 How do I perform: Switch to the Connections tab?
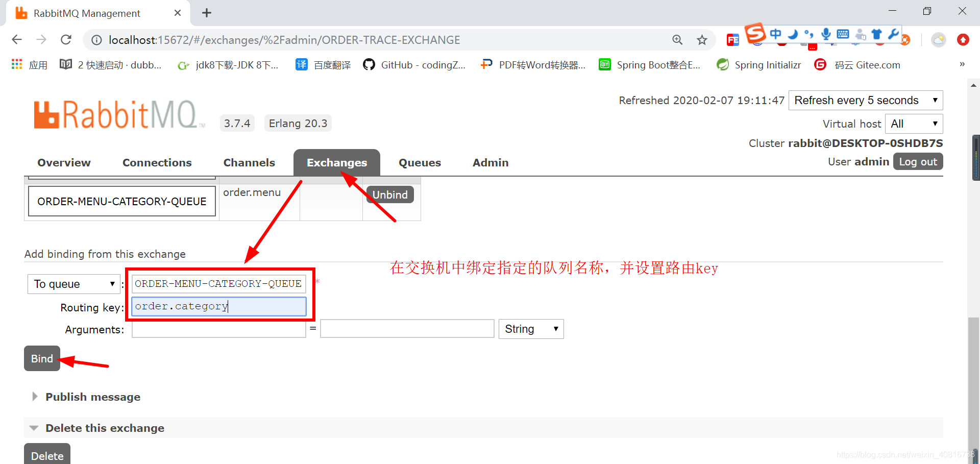tap(157, 163)
